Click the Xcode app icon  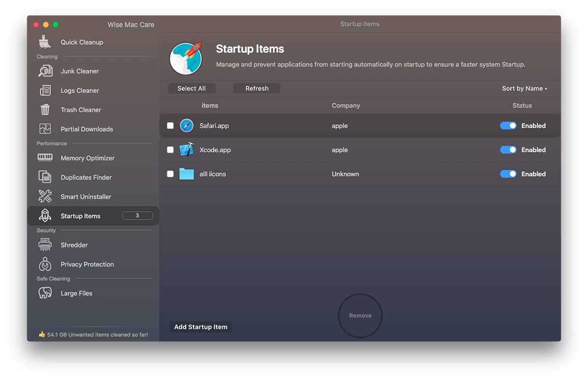[187, 150]
